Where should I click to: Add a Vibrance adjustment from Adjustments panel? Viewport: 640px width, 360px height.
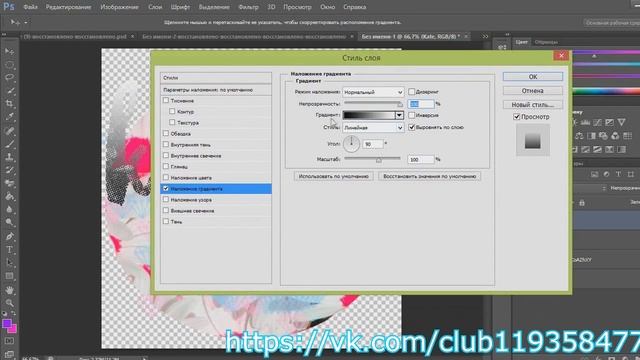coord(622,122)
